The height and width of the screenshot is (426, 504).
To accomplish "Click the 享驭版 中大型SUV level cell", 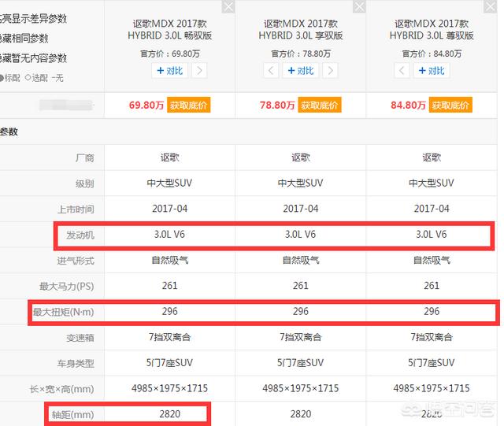I will (301, 183).
